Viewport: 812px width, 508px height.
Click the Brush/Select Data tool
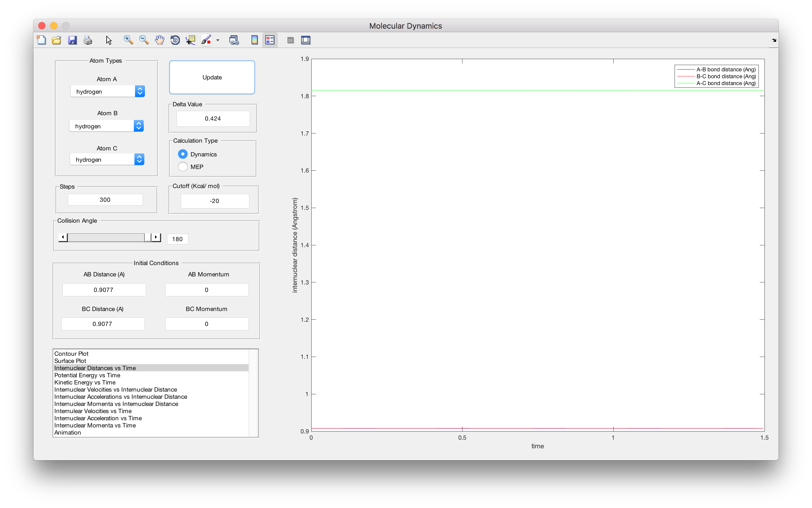pyautogui.click(x=206, y=40)
